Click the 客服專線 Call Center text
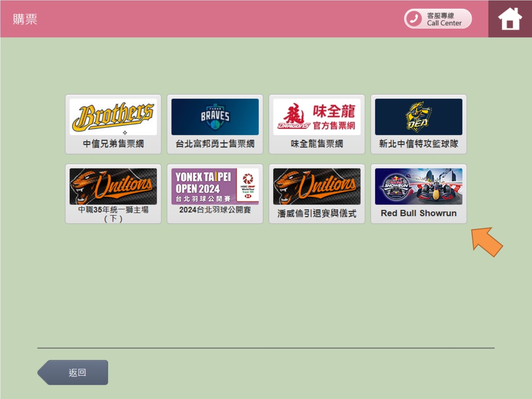Screen dimensions: 532x399 click(444, 19)
